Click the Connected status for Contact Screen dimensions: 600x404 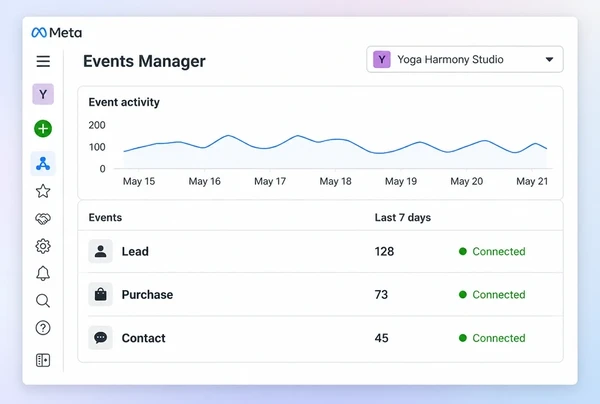[x=492, y=338]
